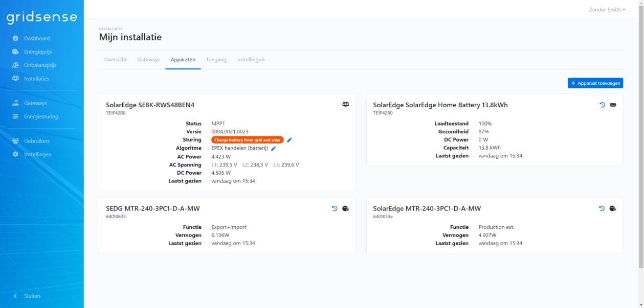This screenshot has width=644, height=308.
Task: Open Gebruikers in the sidebar
Action: [x=37, y=141]
